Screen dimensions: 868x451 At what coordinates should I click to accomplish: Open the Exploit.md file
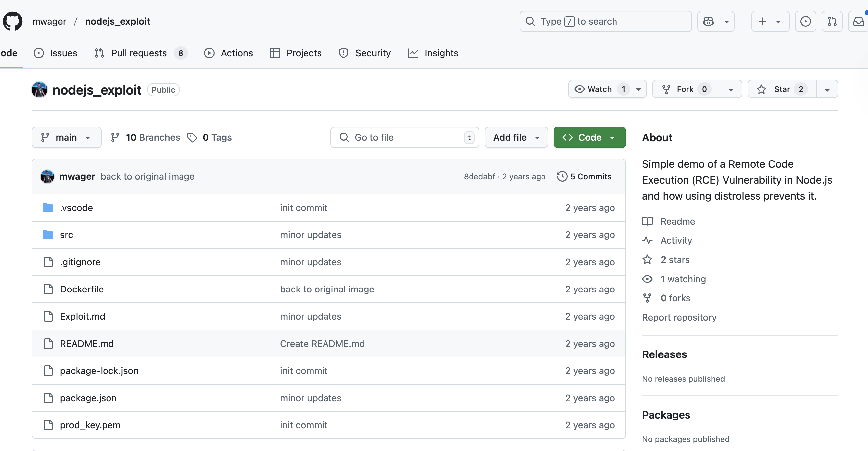pyautogui.click(x=83, y=317)
